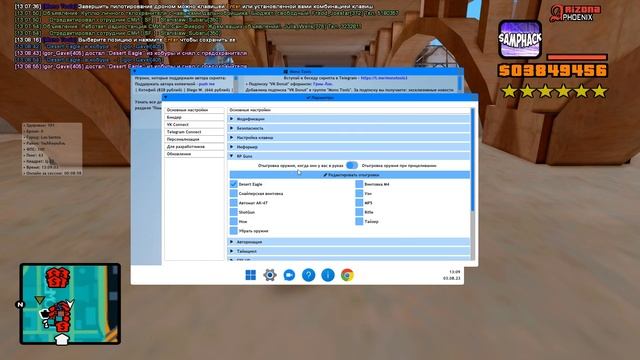Enable the Автомат AK-47 checkbox
The width and height of the screenshot is (640, 360).
point(233,203)
